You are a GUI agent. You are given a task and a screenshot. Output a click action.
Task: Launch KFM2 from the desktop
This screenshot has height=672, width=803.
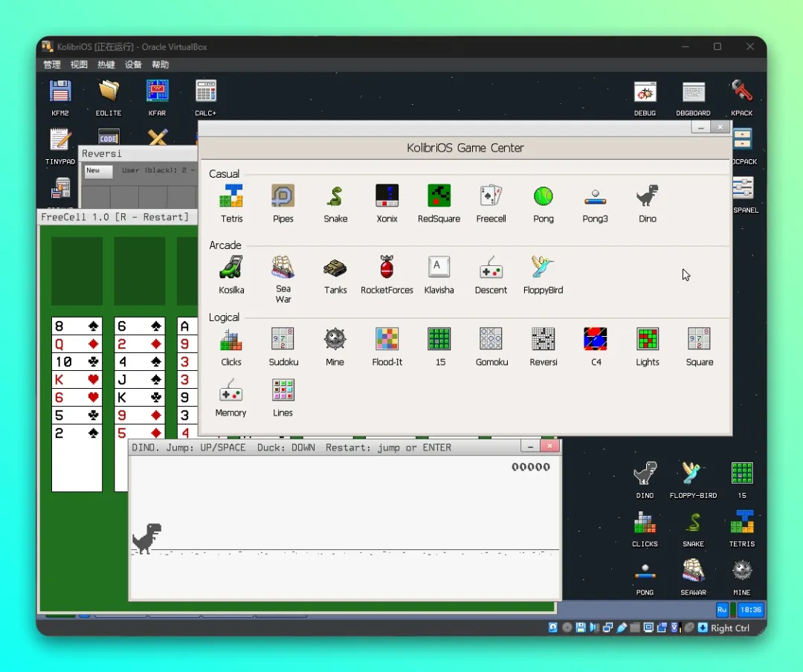(x=60, y=97)
